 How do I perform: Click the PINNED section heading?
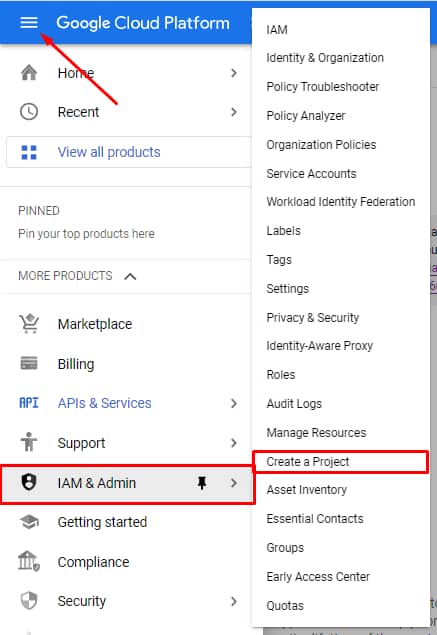tap(39, 211)
